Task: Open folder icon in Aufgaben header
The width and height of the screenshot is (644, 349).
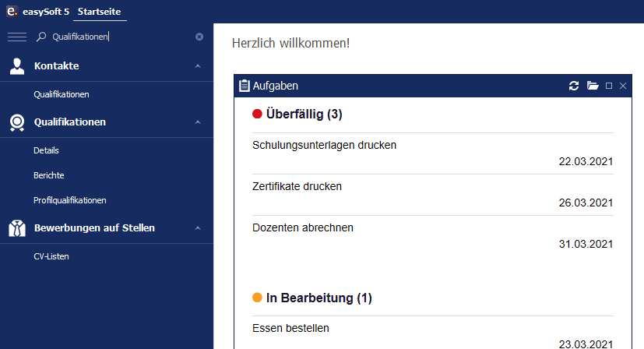Action: coord(593,86)
